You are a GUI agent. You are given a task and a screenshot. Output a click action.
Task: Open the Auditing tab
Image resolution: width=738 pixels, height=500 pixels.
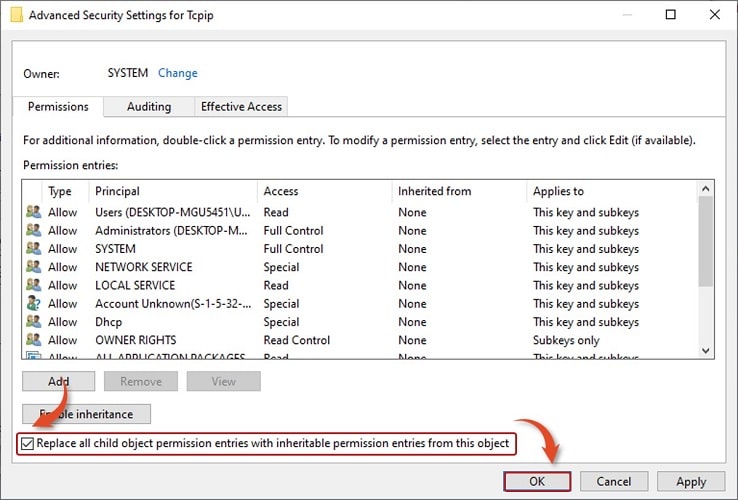[x=149, y=106]
